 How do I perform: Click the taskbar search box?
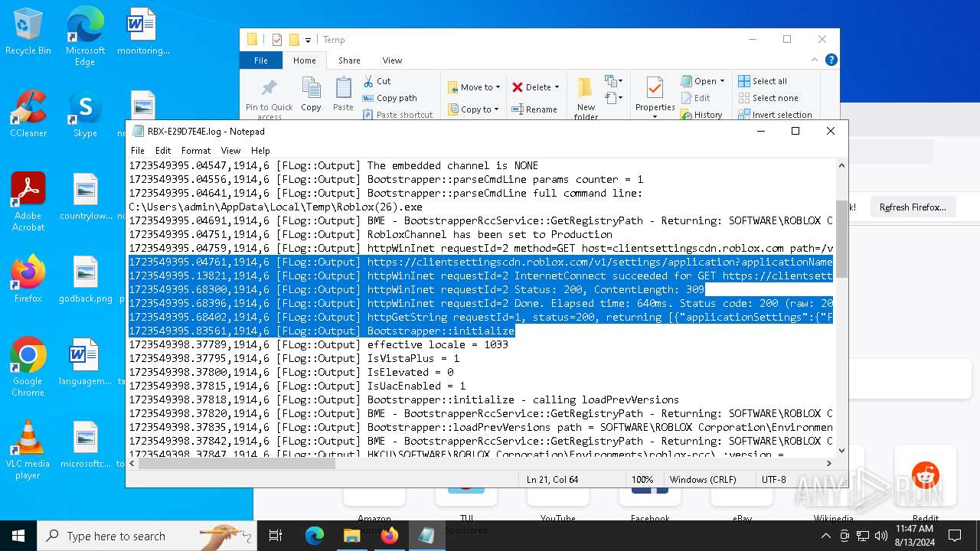click(147, 536)
